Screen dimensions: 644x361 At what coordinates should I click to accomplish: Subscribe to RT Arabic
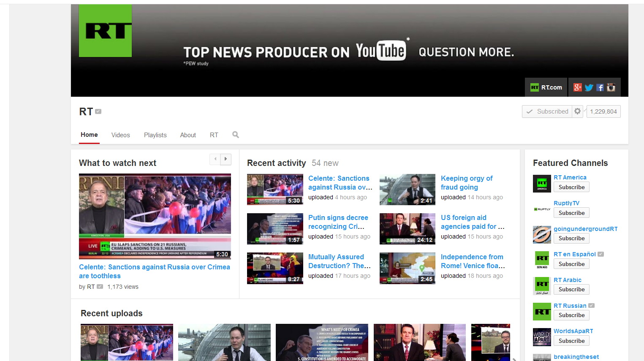coord(572,289)
